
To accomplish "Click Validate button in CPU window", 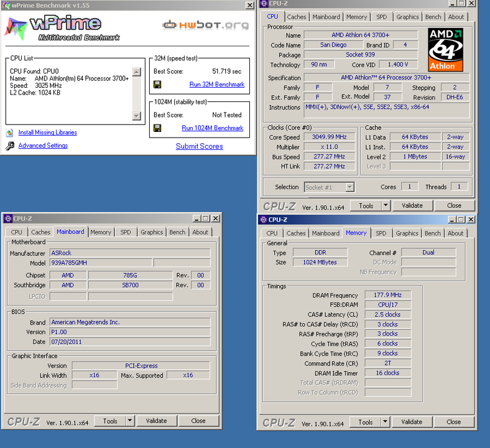I will tap(412, 205).
